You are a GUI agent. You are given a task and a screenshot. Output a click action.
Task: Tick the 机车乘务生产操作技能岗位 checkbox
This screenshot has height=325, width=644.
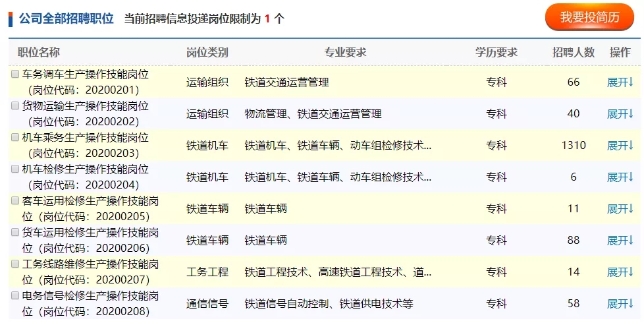[x=15, y=138]
